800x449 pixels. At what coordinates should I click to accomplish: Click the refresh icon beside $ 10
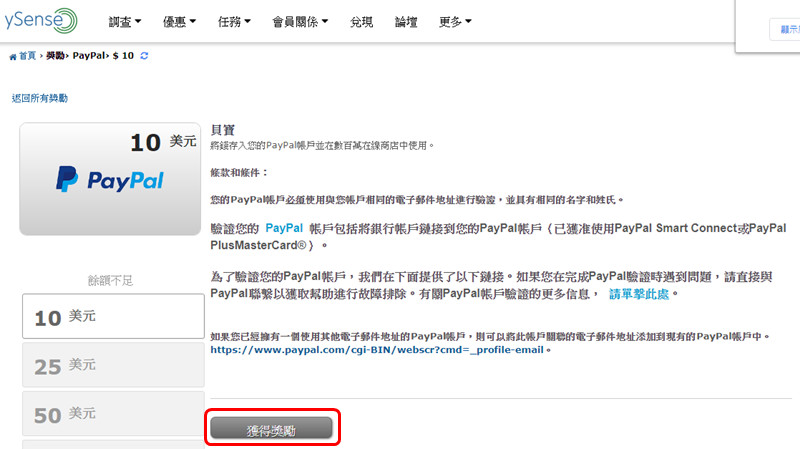144,56
